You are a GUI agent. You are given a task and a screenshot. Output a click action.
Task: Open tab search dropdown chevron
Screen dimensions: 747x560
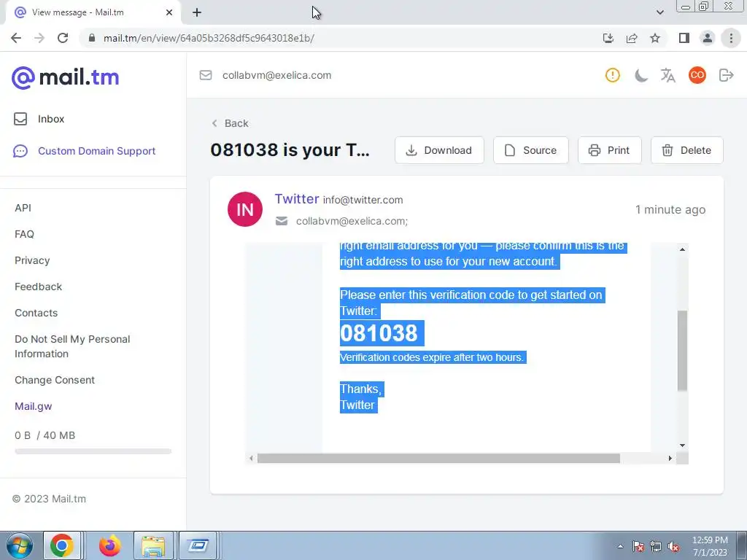pos(659,12)
